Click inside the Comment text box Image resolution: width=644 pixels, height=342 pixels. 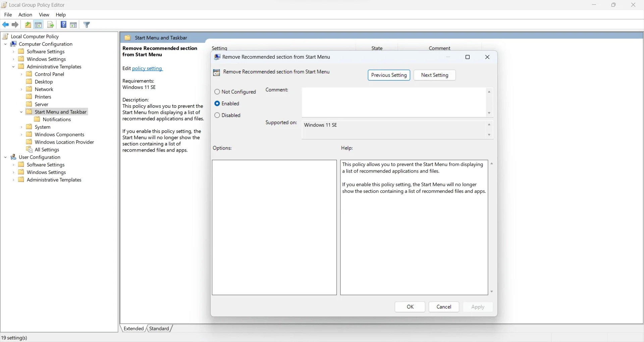[x=393, y=102]
